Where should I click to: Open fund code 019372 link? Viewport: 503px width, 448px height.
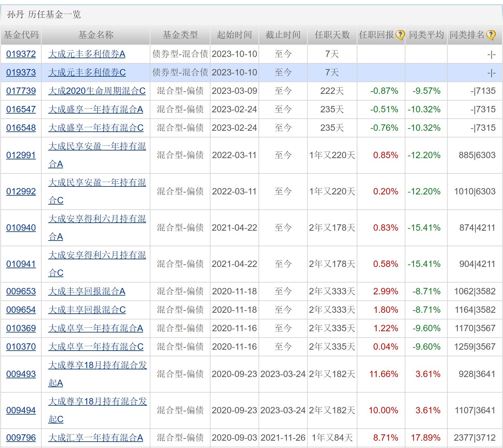pyautogui.click(x=21, y=54)
